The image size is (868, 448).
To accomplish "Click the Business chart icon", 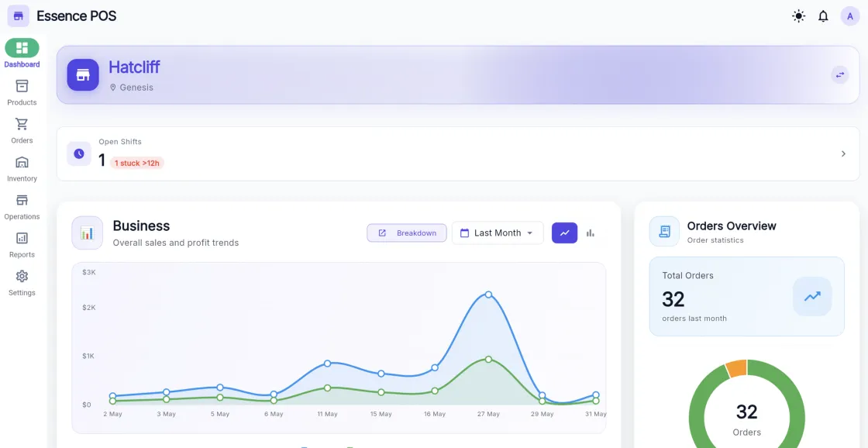I will [87, 233].
